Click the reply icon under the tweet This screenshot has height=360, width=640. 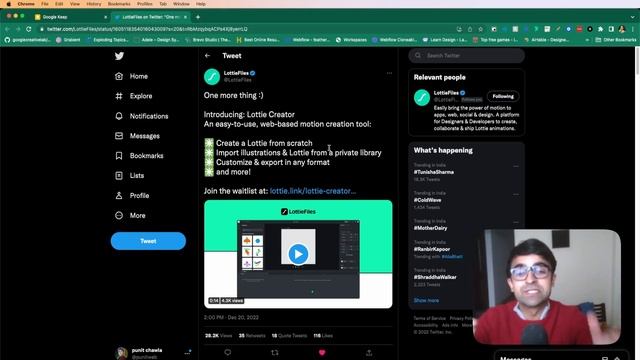point(228,352)
